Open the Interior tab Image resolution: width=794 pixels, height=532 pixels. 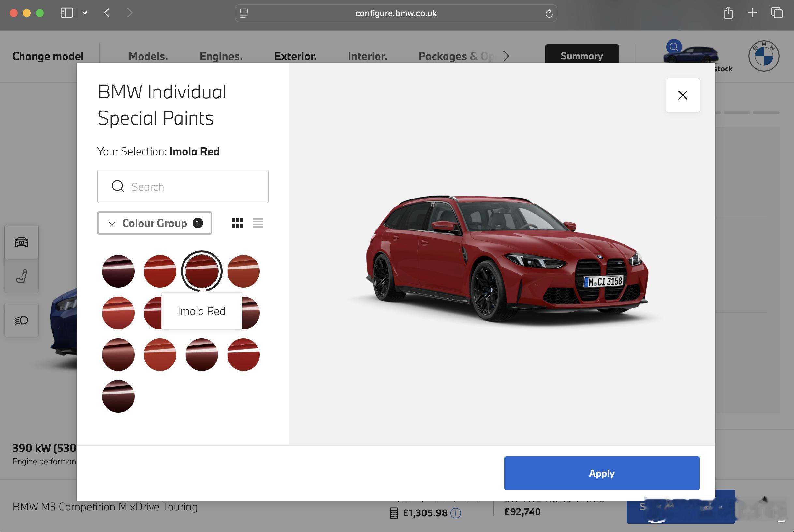coord(367,56)
